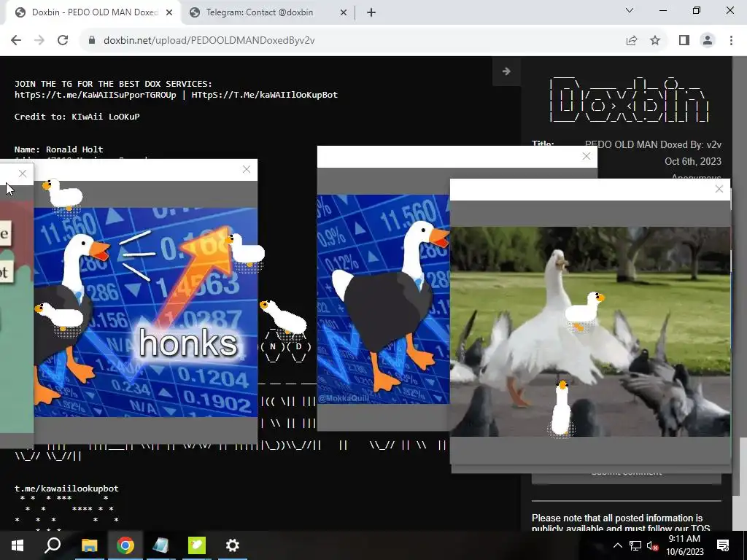The width and height of the screenshot is (747, 560).
Task: Click the "t.me/kawaiilookupbot" text
Action: point(66,489)
